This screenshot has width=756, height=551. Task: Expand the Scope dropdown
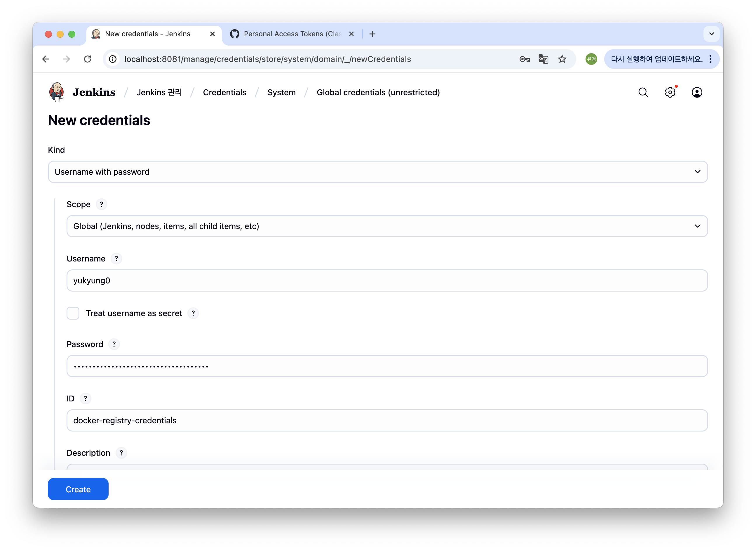coord(387,226)
